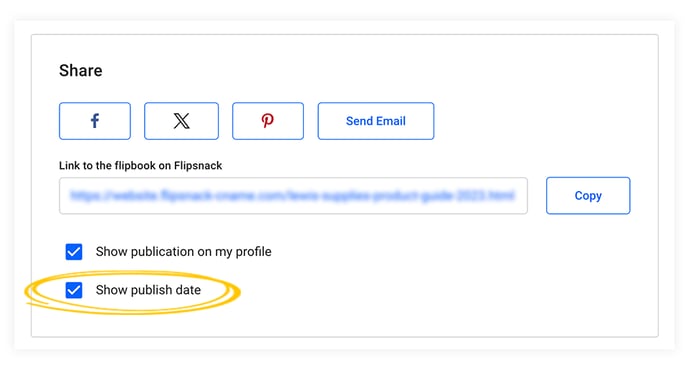
Task: Click the Send Email button
Action: [376, 121]
